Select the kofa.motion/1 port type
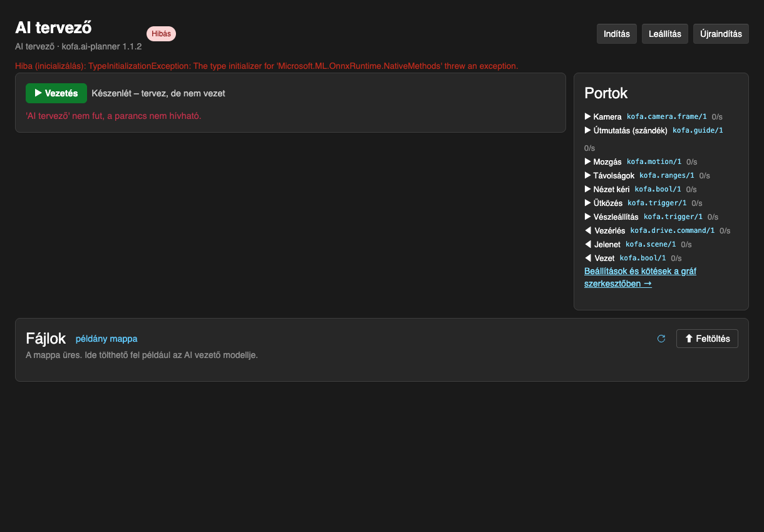This screenshot has height=532, width=764. 654,161
